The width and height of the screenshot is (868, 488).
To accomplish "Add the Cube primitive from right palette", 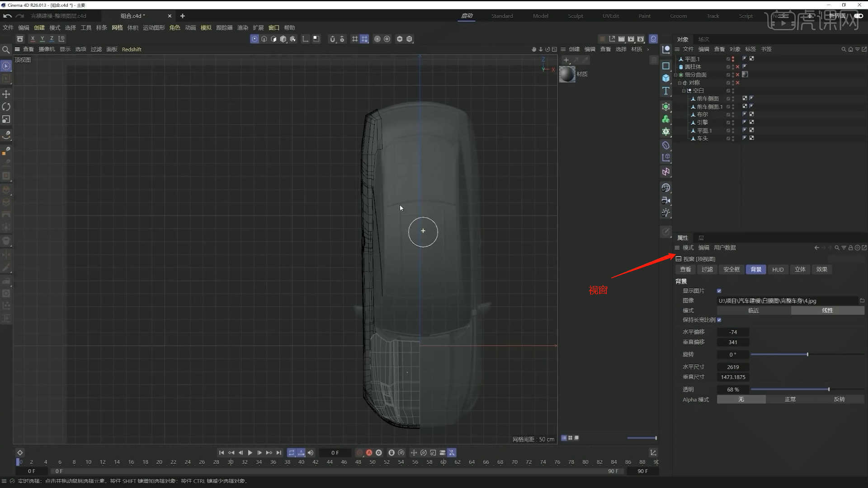I will [666, 78].
